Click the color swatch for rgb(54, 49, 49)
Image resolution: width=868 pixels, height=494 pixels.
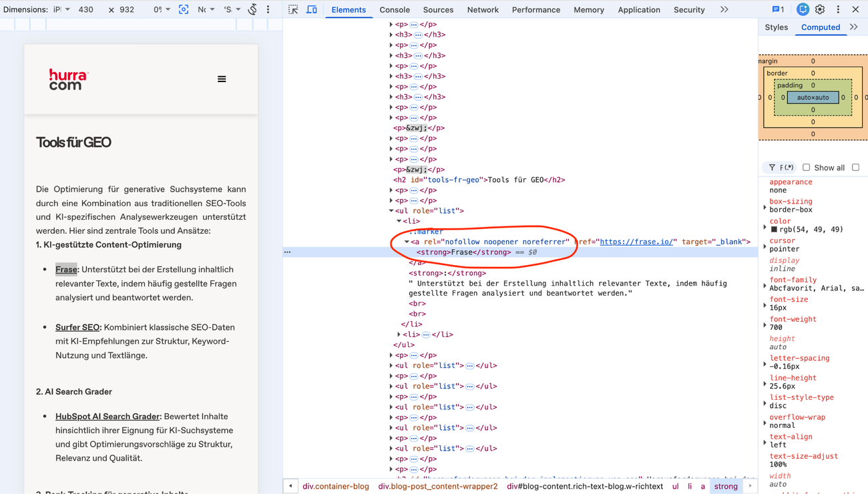coord(774,230)
